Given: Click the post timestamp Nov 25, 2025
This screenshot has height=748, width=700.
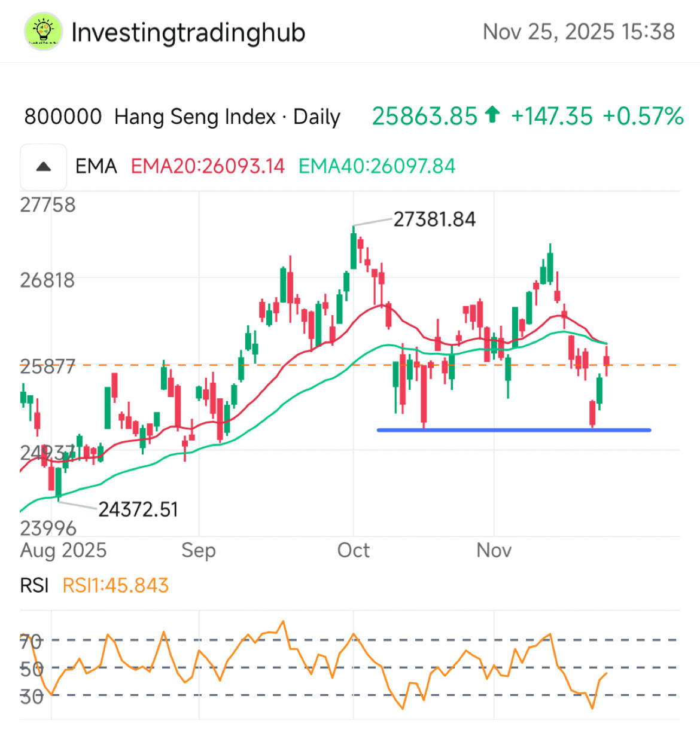Looking at the screenshot, I should 579,32.
